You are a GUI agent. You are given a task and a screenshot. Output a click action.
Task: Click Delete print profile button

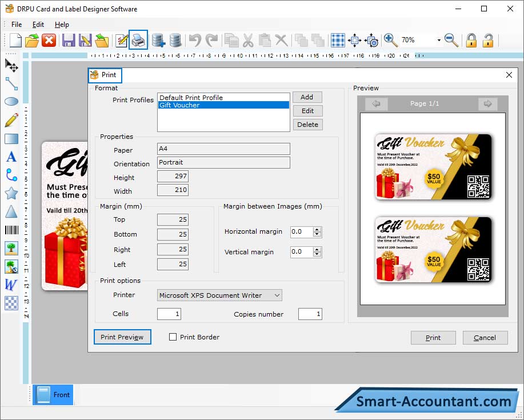(x=307, y=125)
